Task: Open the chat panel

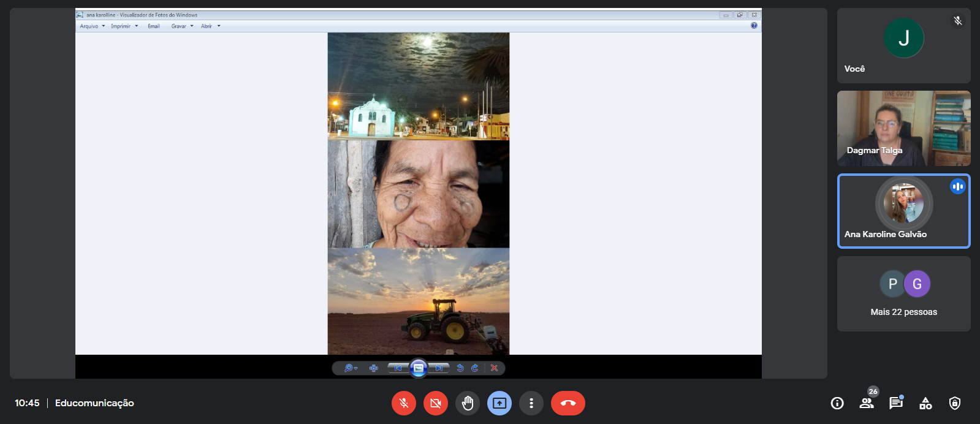Action: (896, 403)
